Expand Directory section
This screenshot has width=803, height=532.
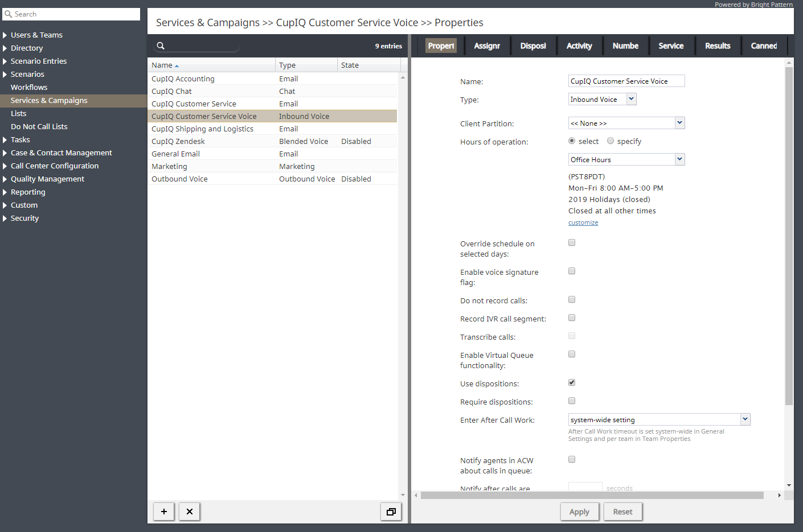pyautogui.click(x=5, y=48)
